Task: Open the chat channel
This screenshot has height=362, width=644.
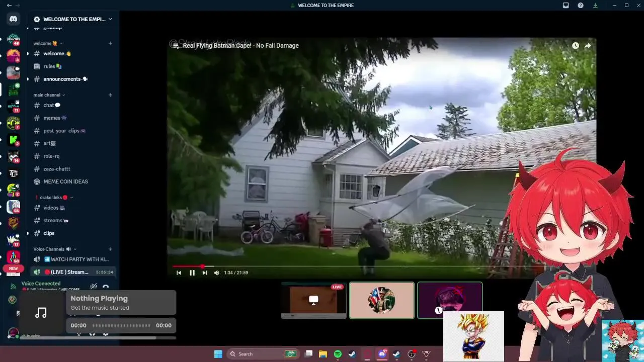Action: (73, 105)
